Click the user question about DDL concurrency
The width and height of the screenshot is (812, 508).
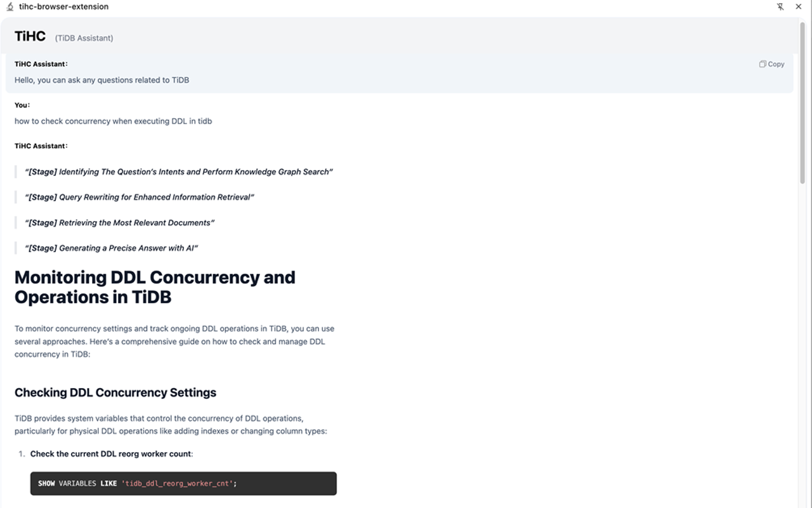[x=113, y=121]
